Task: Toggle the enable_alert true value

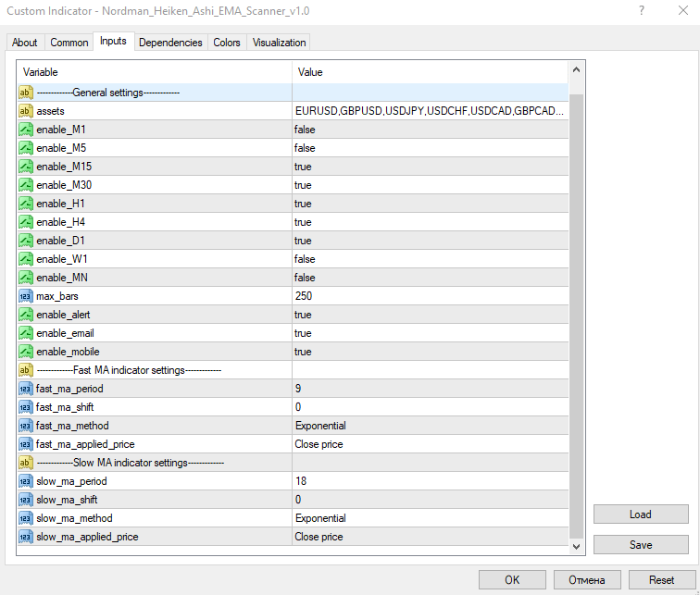Action: (431, 315)
